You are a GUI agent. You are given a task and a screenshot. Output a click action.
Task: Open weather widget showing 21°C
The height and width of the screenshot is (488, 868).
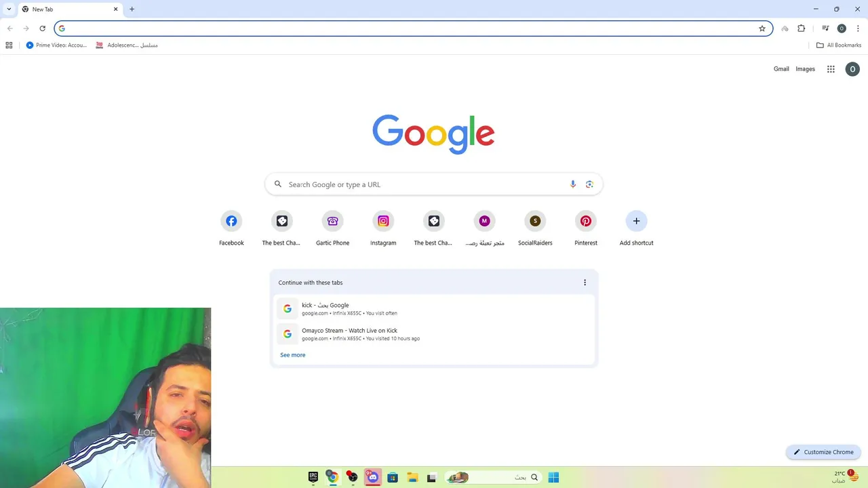coord(845,476)
